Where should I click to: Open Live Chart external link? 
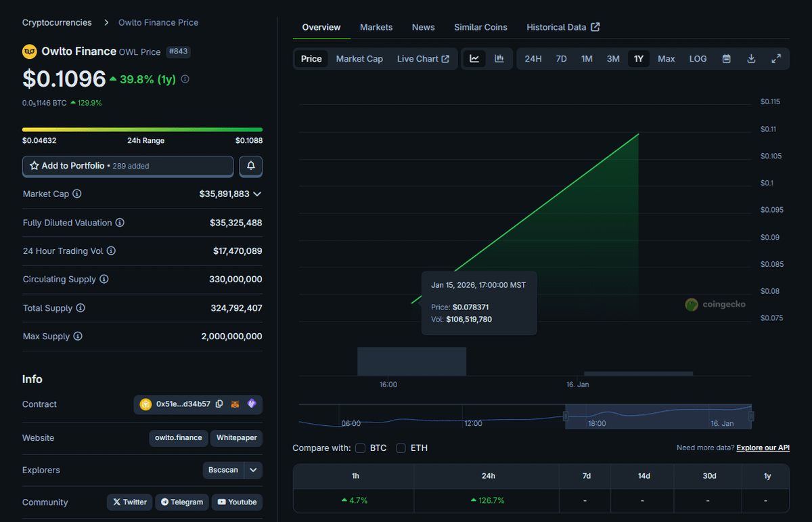[423, 59]
